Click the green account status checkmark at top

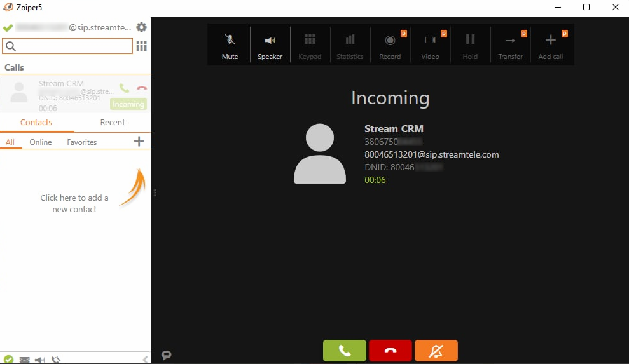click(8, 28)
